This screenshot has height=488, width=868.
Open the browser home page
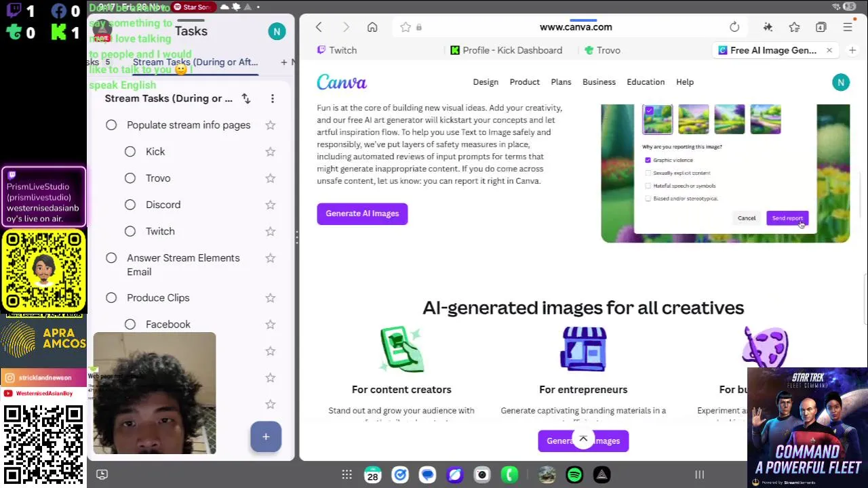tap(372, 27)
